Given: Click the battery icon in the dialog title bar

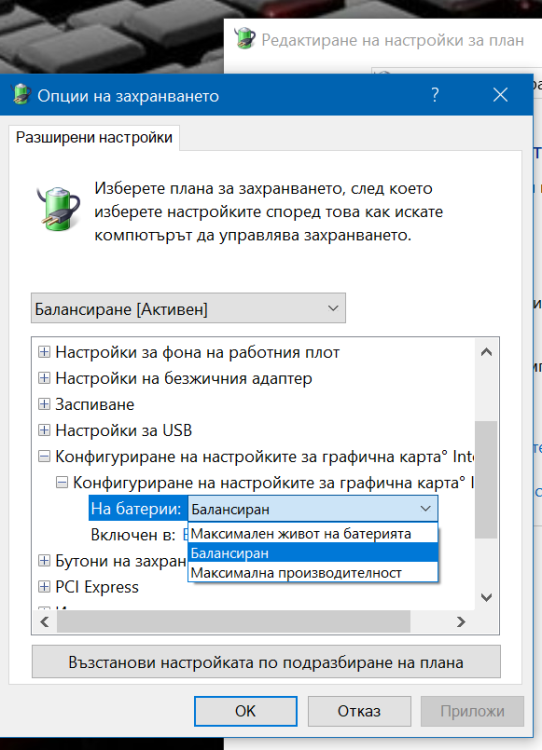Looking at the screenshot, I should tap(21, 94).
